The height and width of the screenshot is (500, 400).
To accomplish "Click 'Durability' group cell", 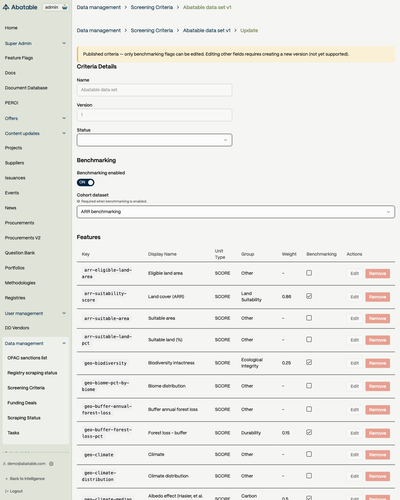I will point(251,433).
